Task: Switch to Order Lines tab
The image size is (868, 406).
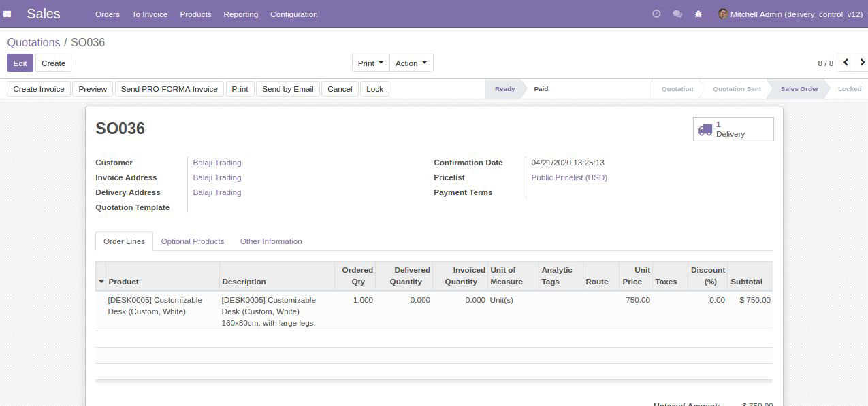Action: pyautogui.click(x=124, y=241)
